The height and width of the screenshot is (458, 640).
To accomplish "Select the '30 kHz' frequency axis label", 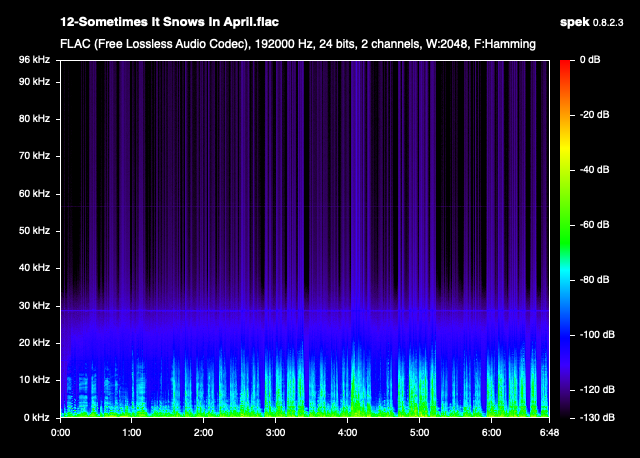I will tap(34, 305).
